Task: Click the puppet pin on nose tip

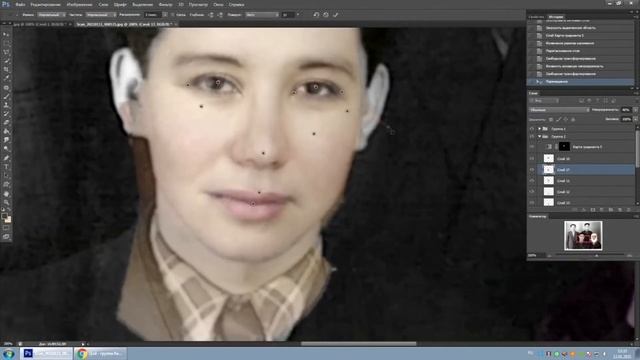Action: [263, 153]
